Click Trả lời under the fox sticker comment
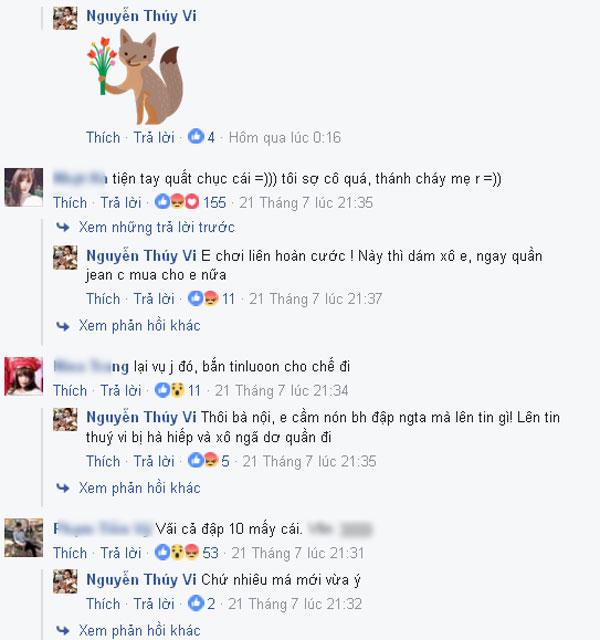The height and width of the screenshot is (640, 600). 154,137
